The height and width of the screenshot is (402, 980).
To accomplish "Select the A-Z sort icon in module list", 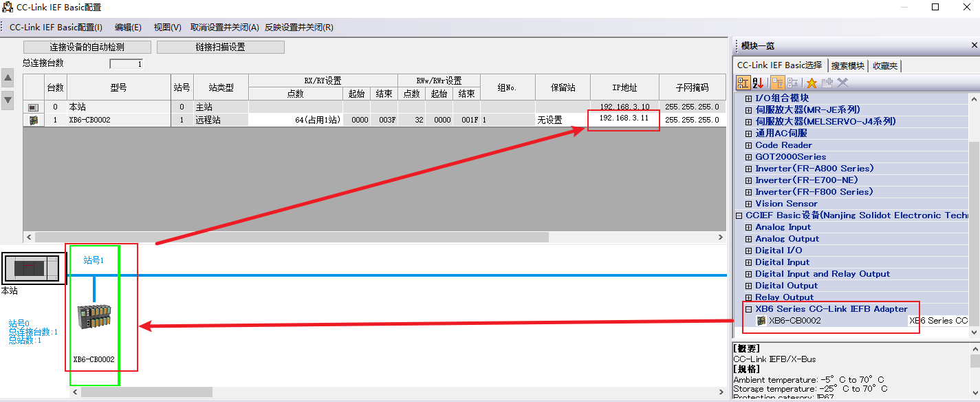I will [x=757, y=82].
